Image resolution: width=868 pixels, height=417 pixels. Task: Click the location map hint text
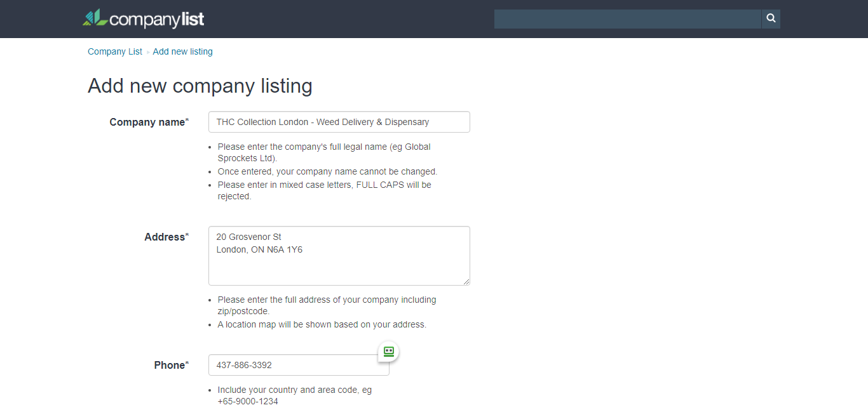pyautogui.click(x=322, y=324)
